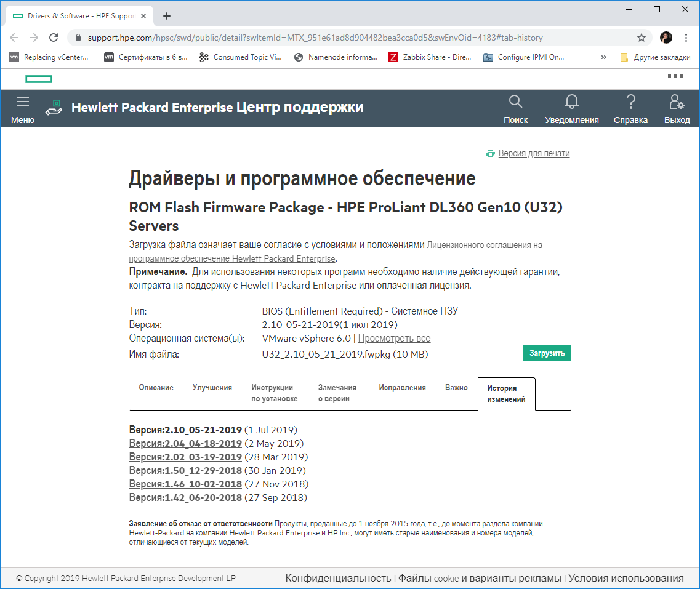Click the Выход user icon
Screen dimensions: 700x589
coord(677,102)
